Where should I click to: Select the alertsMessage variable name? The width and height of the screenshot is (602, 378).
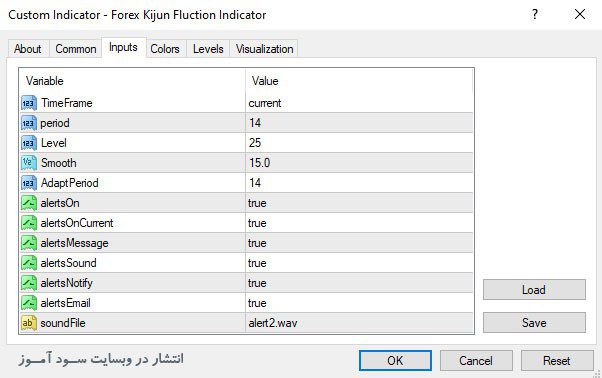74,243
